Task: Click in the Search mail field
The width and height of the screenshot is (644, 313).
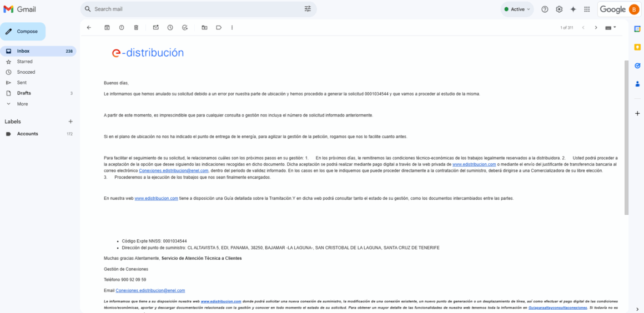Action: tap(194, 9)
